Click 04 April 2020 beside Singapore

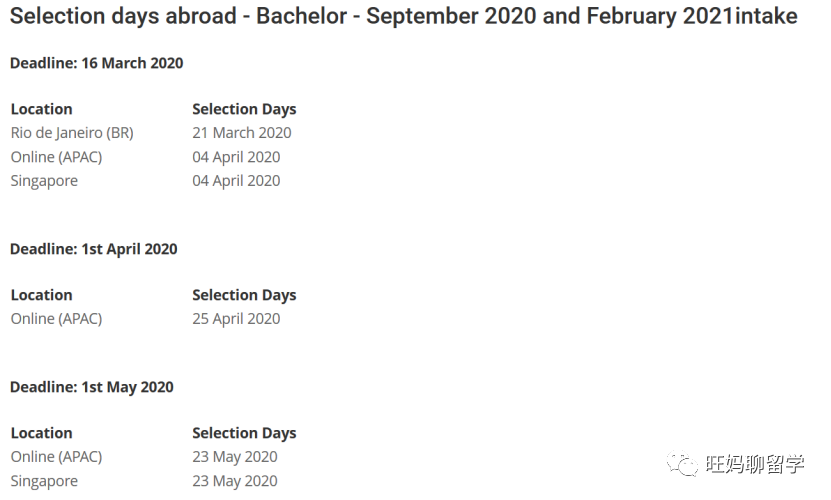236,181
